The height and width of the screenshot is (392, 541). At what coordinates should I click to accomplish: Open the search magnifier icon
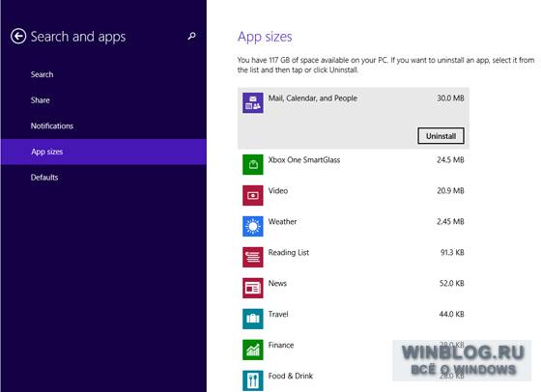tap(191, 36)
